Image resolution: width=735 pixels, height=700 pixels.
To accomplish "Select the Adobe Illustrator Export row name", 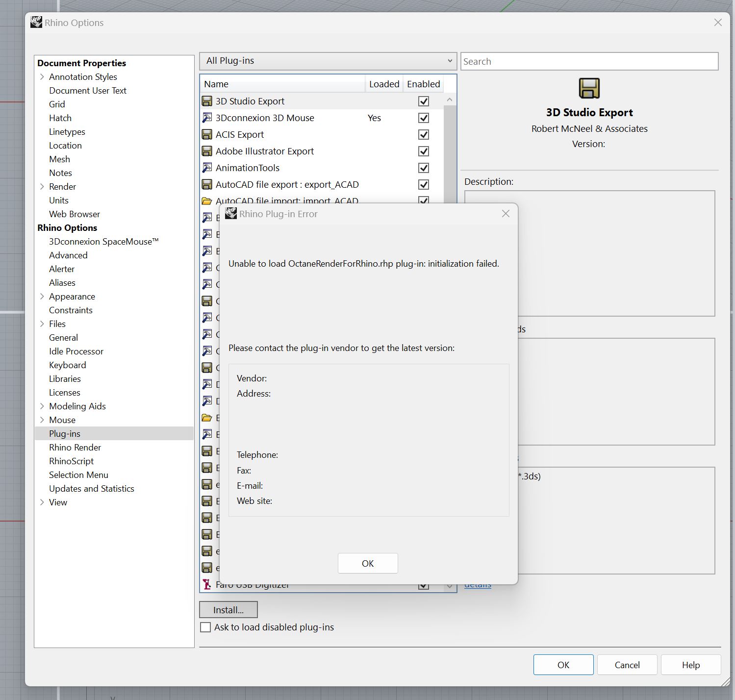I will (265, 151).
